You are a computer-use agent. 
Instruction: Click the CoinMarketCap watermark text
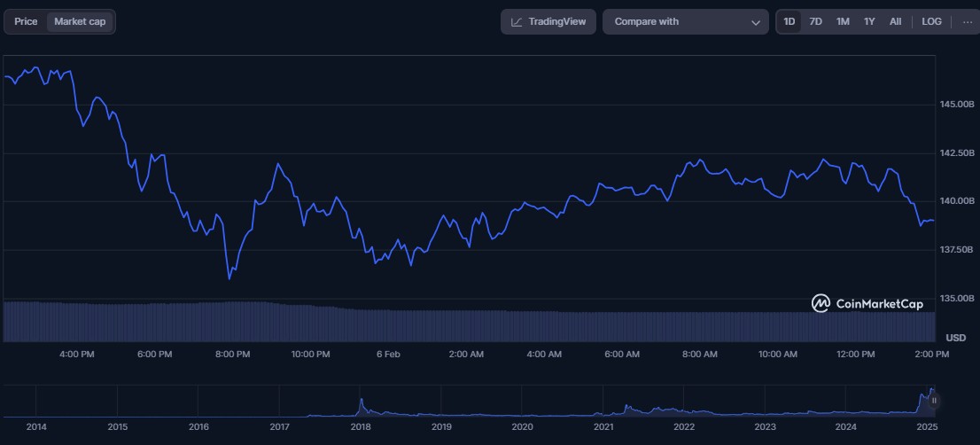click(x=880, y=304)
